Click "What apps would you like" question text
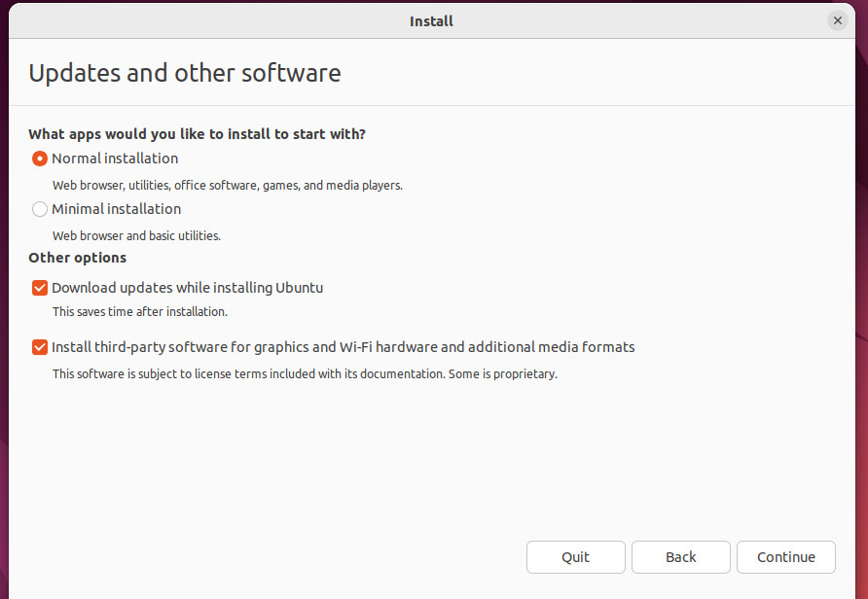868x599 pixels. [x=203, y=134]
